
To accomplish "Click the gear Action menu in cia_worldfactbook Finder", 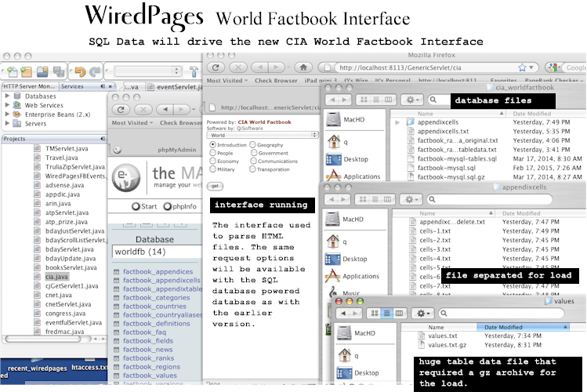I will point(412,100).
